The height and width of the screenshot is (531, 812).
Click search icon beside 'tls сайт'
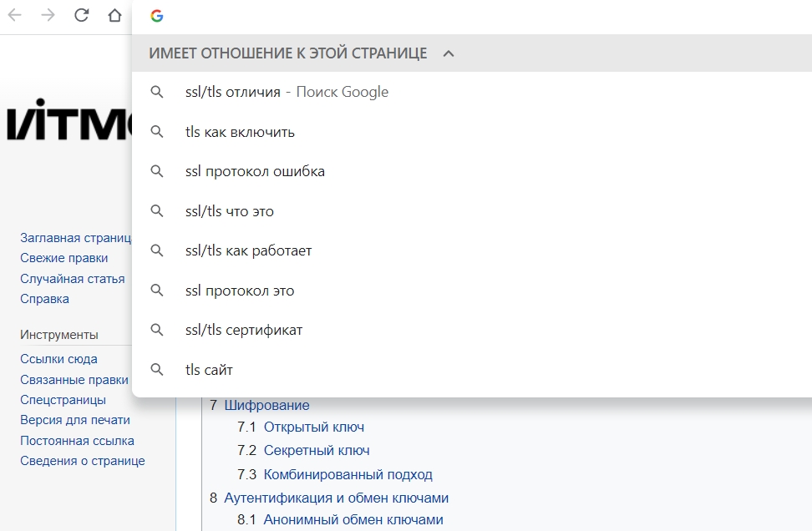156,369
